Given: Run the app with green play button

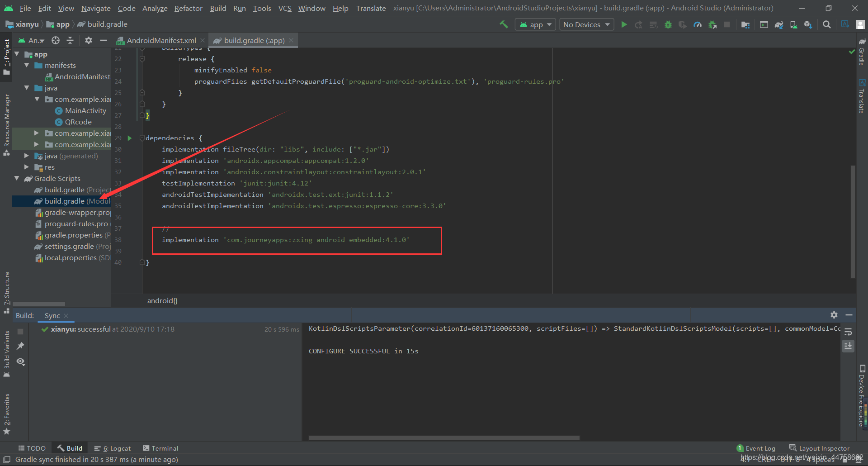Looking at the screenshot, I should [x=624, y=24].
